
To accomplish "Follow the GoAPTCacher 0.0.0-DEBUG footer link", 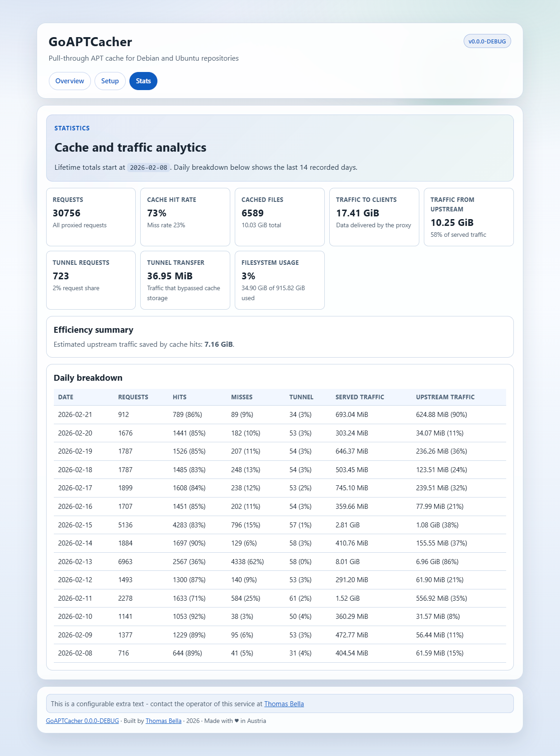I will [x=82, y=721].
